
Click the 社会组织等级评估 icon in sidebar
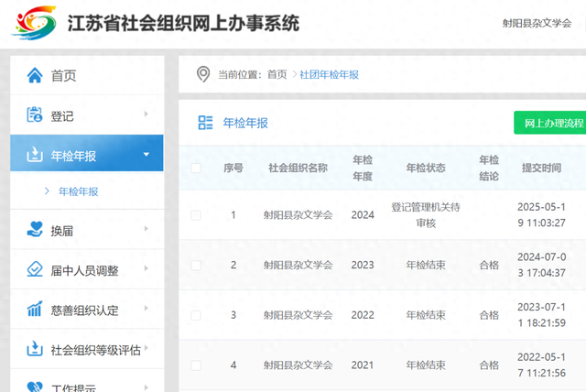click(35, 349)
